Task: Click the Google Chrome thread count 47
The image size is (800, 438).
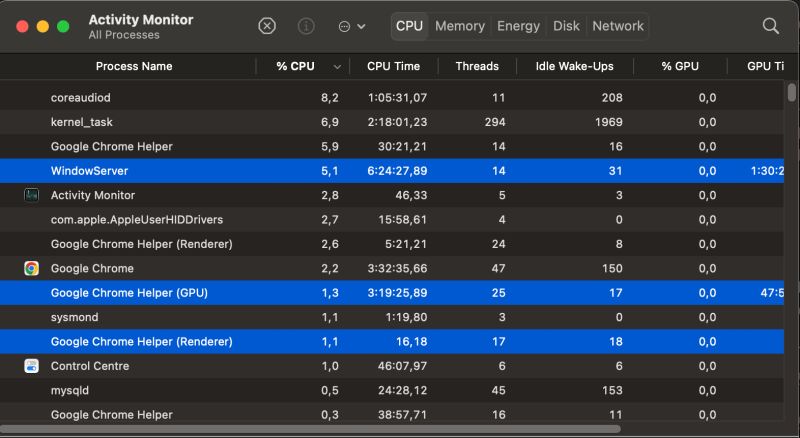Action: (498, 268)
